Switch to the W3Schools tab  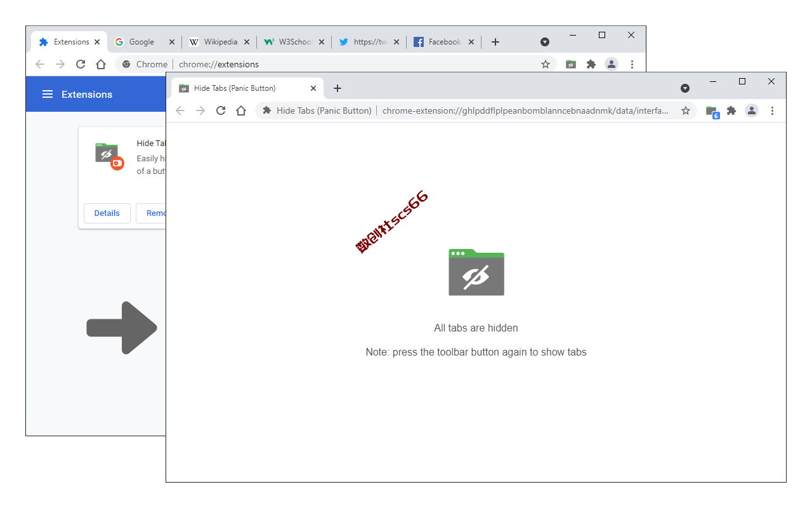(x=294, y=42)
